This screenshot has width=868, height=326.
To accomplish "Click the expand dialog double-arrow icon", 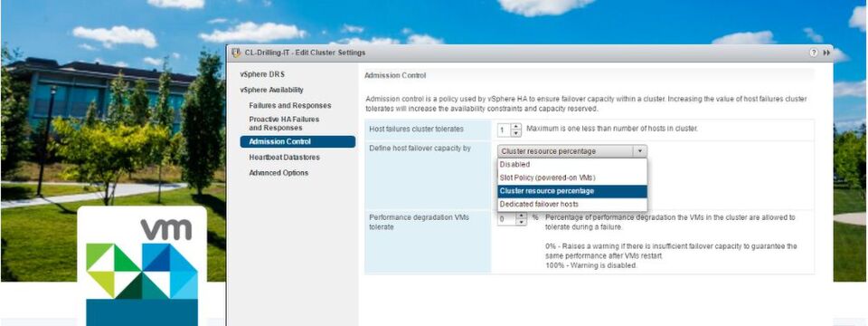I will coord(826,53).
